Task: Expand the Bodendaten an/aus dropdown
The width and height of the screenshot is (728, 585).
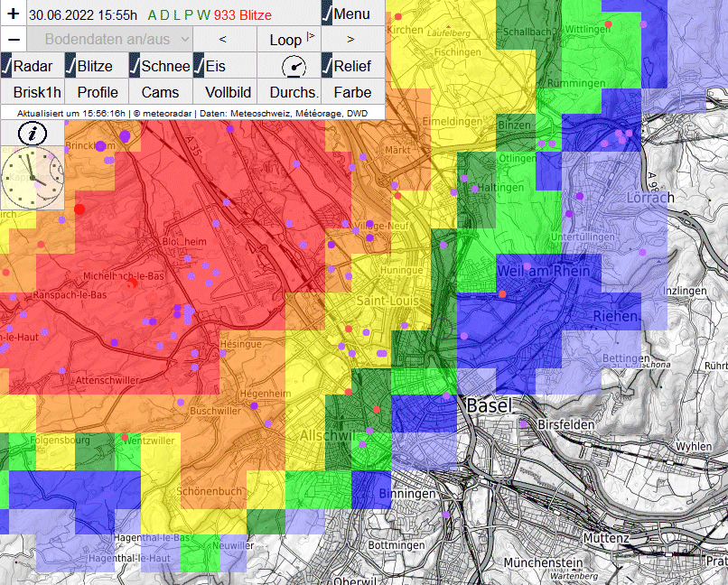Action: click(x=109, y=40)
